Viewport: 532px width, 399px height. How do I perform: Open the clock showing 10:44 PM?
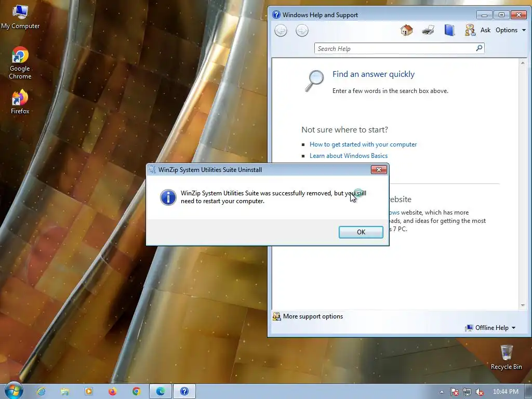click(x=506, y=392)
